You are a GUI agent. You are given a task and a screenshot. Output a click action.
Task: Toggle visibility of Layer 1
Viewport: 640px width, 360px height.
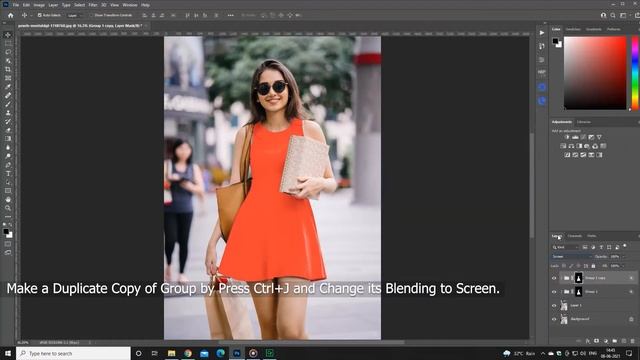tap(554, 305)
